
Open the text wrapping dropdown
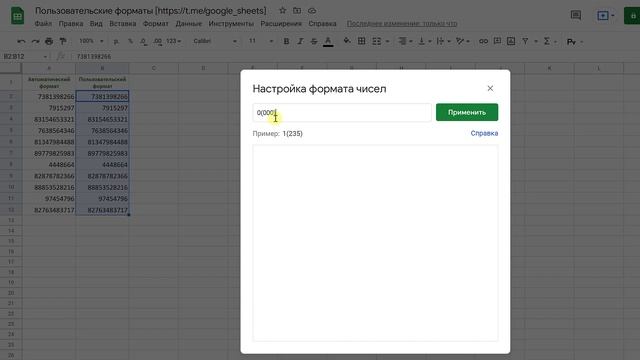point(443,41)
